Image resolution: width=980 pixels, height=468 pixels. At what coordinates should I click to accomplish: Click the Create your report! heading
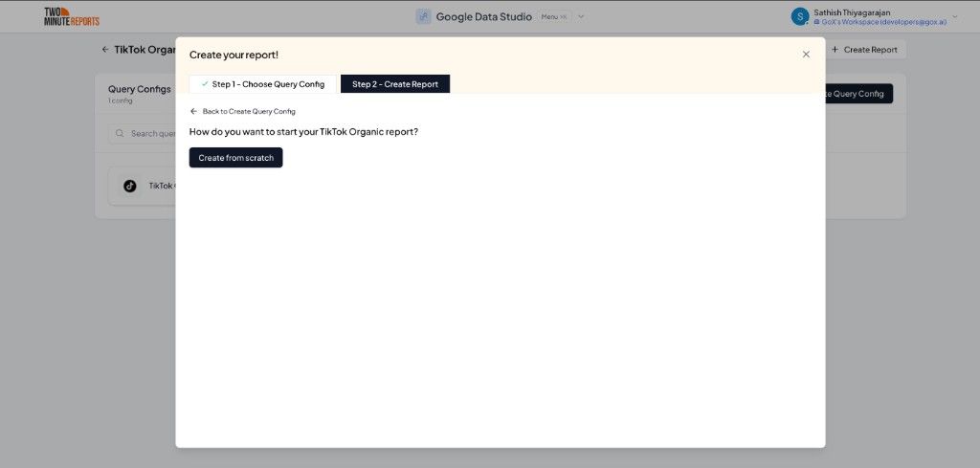click(234, 55)
